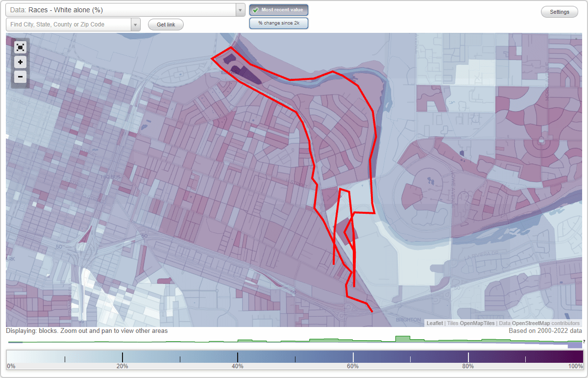Click the 0% label on the legend scale
The image size is (588, 378).
pyautogui.click(x=11, y=366)
